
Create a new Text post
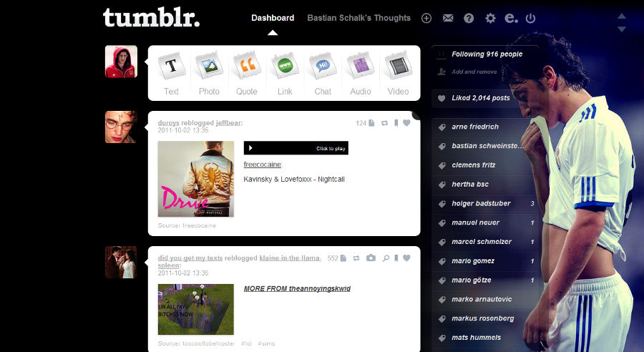coord(171,74)
